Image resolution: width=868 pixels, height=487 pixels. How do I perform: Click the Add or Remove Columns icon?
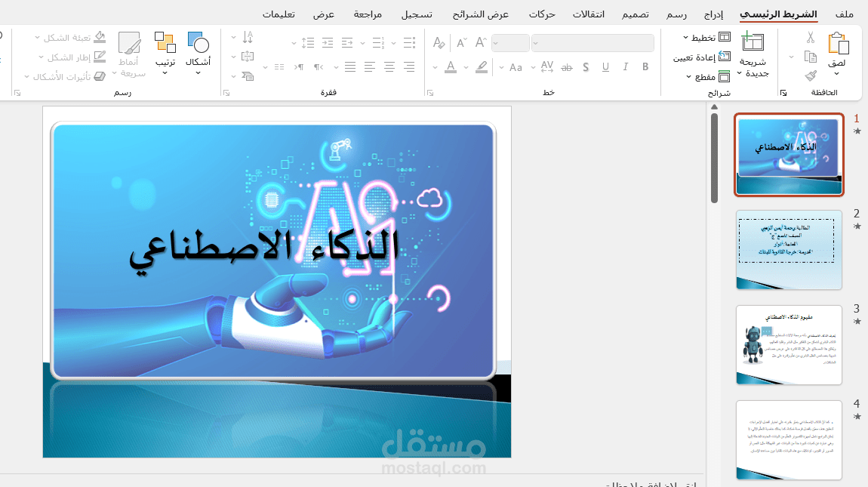pos(279,67)
